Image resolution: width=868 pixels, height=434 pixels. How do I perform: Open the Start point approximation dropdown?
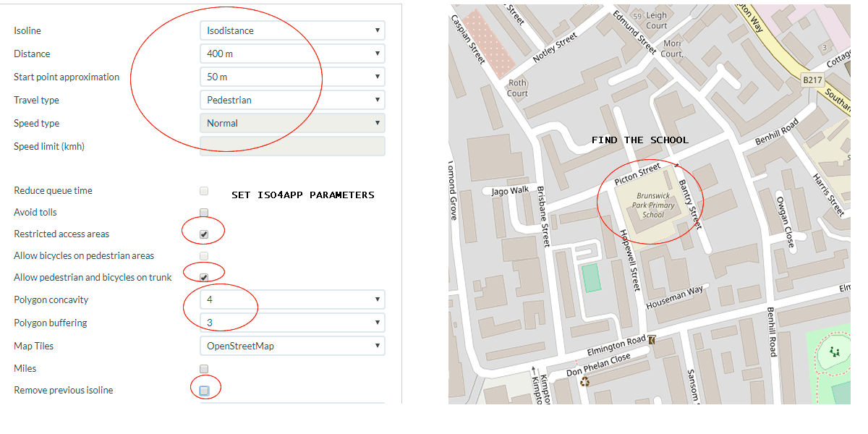[292, 77]
